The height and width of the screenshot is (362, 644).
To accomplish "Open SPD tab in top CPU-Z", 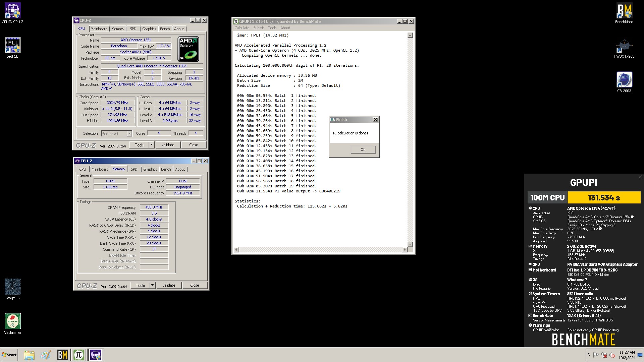I will pyautogui.click(x=133, y=29).
